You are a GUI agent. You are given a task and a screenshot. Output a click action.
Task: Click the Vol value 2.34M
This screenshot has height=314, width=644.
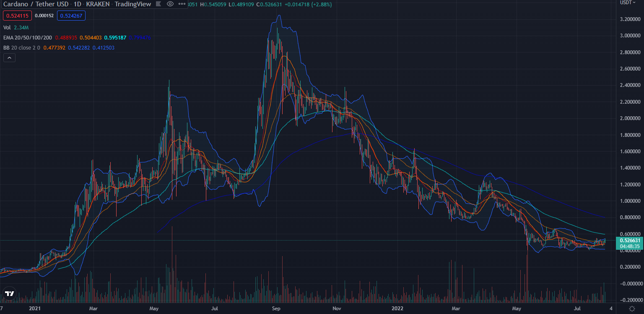pyautogui.click(x=22, y=27)
